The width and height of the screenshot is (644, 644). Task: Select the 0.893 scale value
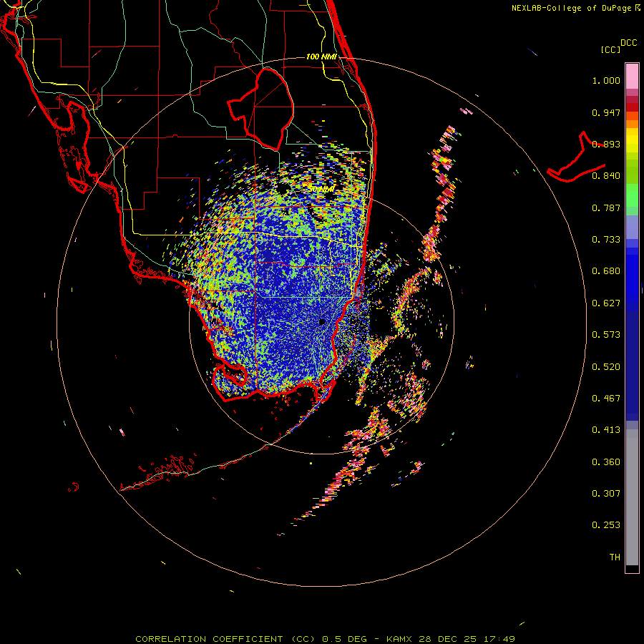click(x=606, y=144)
